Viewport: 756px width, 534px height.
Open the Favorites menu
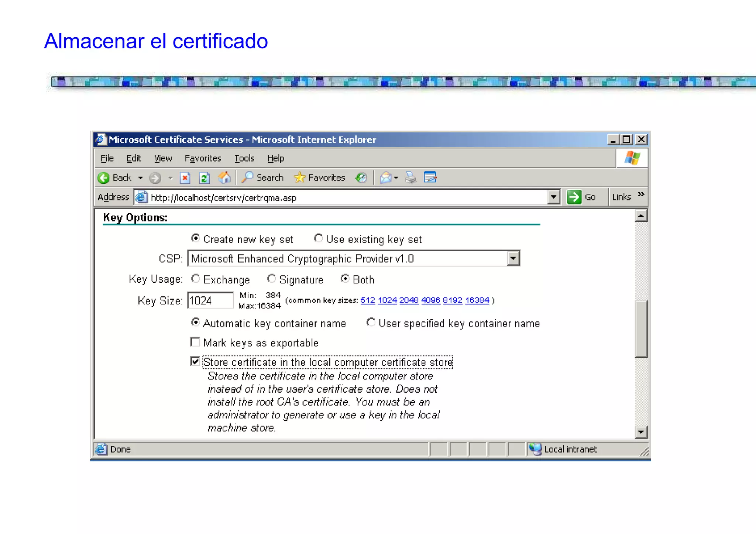pos(203,158)
